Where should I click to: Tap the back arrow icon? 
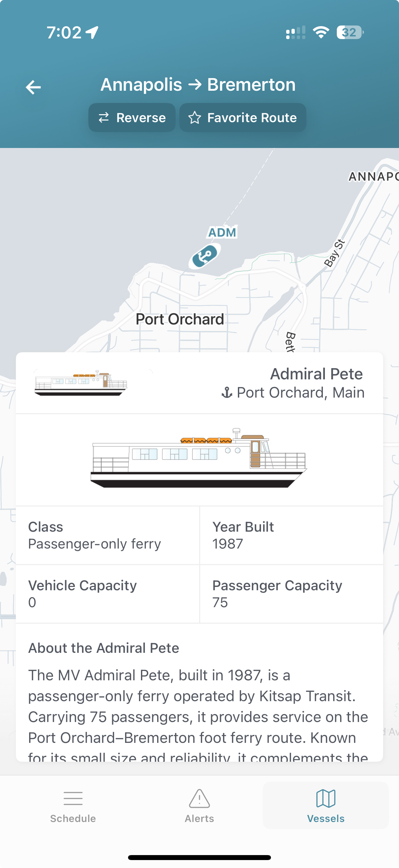pos(33,87)
